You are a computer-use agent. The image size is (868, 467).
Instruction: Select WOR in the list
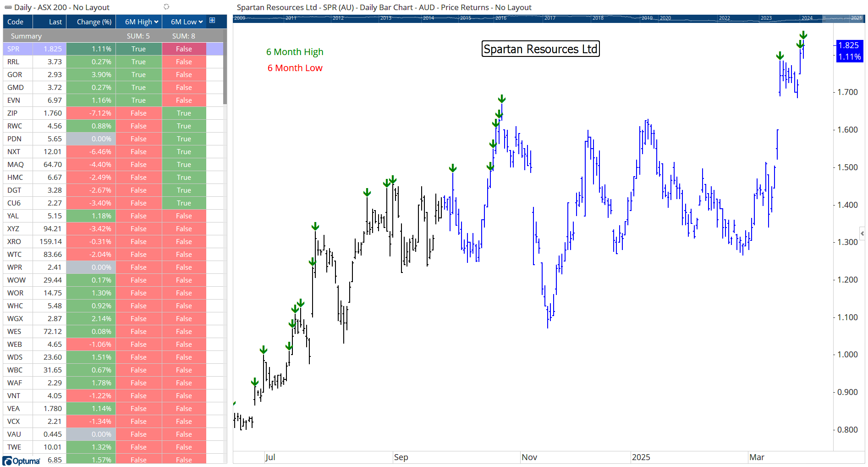18,293
